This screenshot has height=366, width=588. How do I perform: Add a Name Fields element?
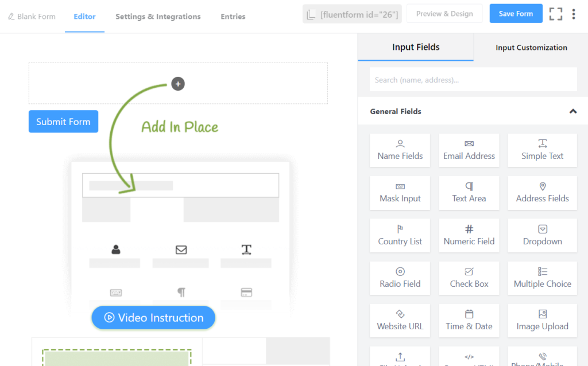click(x=400, y=150)
